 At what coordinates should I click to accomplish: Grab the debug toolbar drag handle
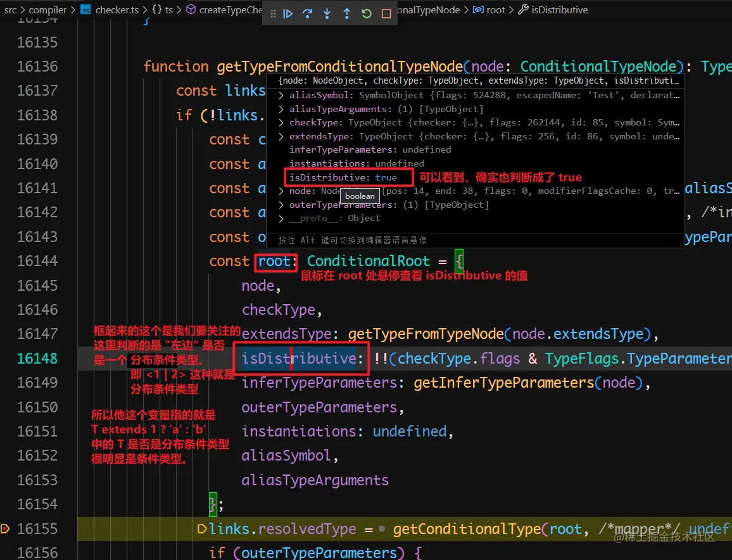coord(273,13)
